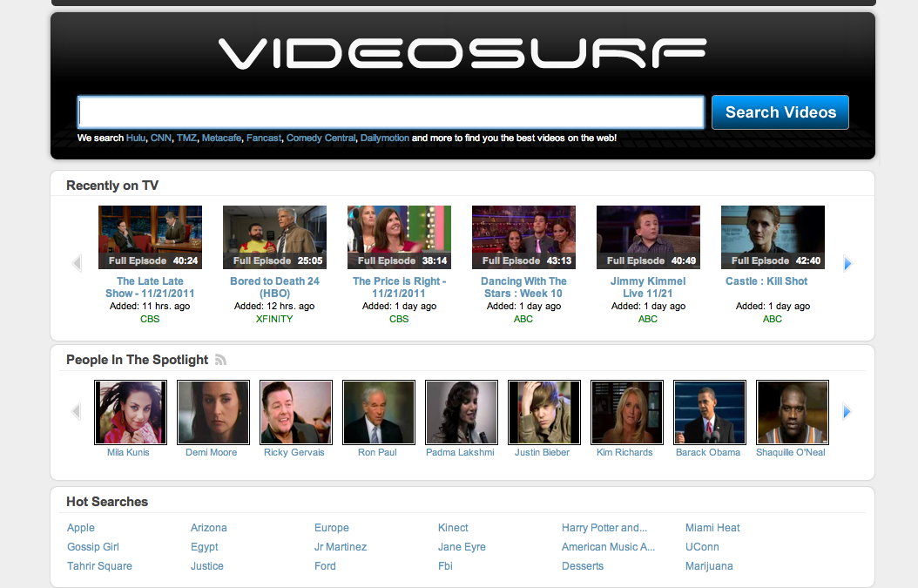Click the VideoSurf logo

(x=462, y=53)
